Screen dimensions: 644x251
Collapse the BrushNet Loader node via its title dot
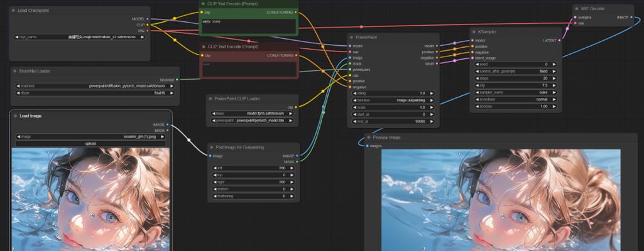tap(15, 71)
